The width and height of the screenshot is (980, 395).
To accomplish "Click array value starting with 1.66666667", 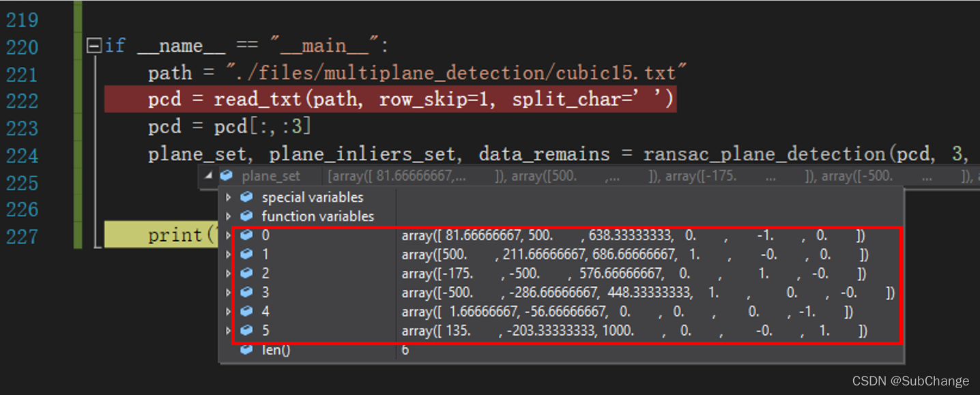I will tap(627, 312).
